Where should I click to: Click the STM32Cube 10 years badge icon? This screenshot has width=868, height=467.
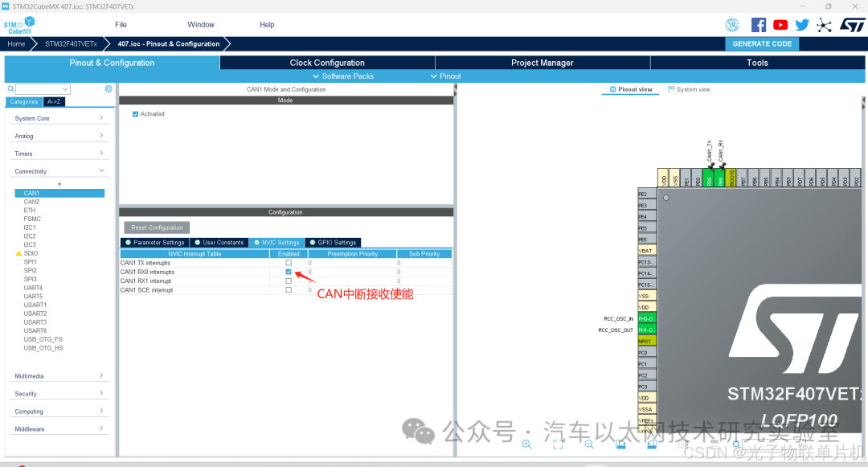(x=732, y=25)
